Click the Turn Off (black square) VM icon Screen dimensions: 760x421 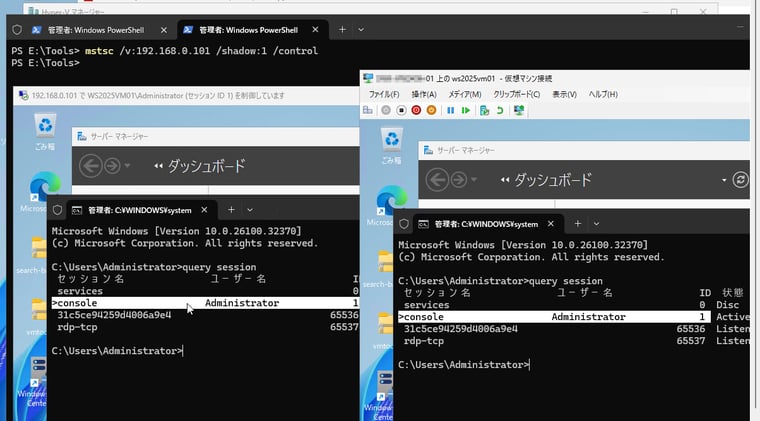(401, 110)
